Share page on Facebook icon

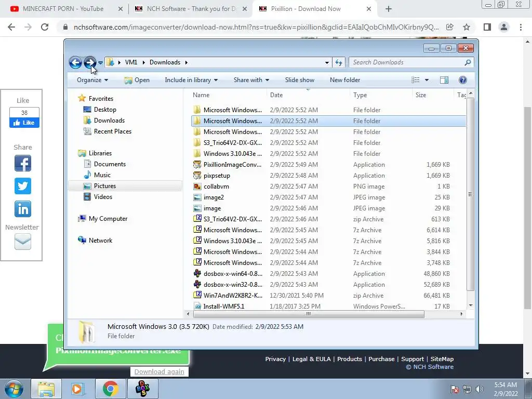tap(23, 163)
